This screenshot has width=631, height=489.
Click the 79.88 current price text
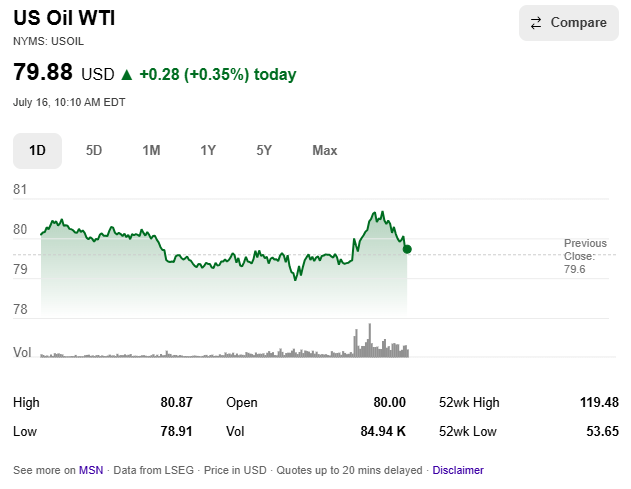point(43,72)
